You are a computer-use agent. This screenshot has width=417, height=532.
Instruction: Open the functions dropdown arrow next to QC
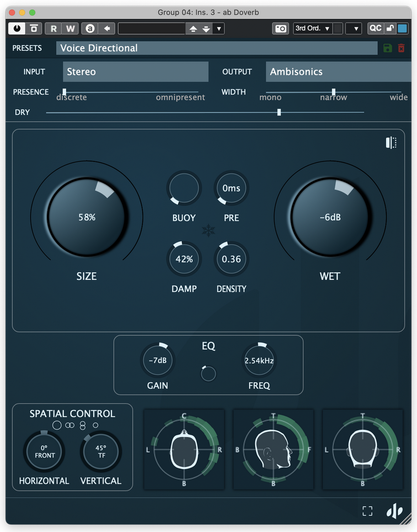click(354, 29)
